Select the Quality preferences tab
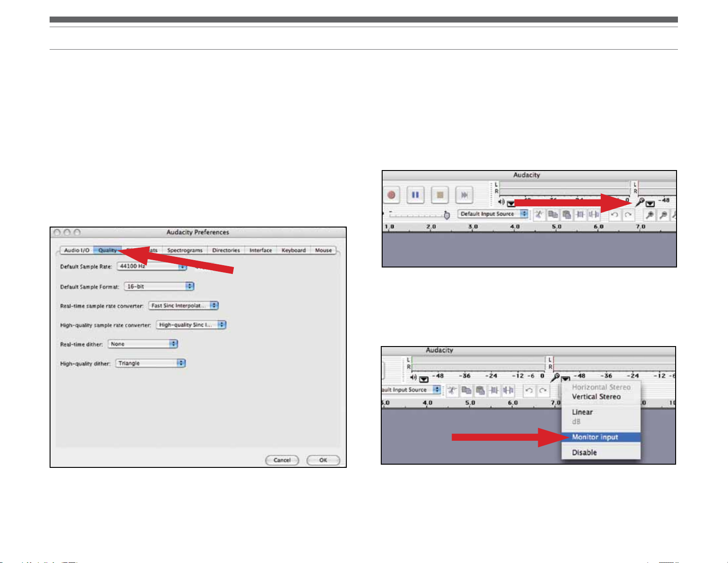The height and width of the screenshot is (563, 728). (x=107, y=250)
